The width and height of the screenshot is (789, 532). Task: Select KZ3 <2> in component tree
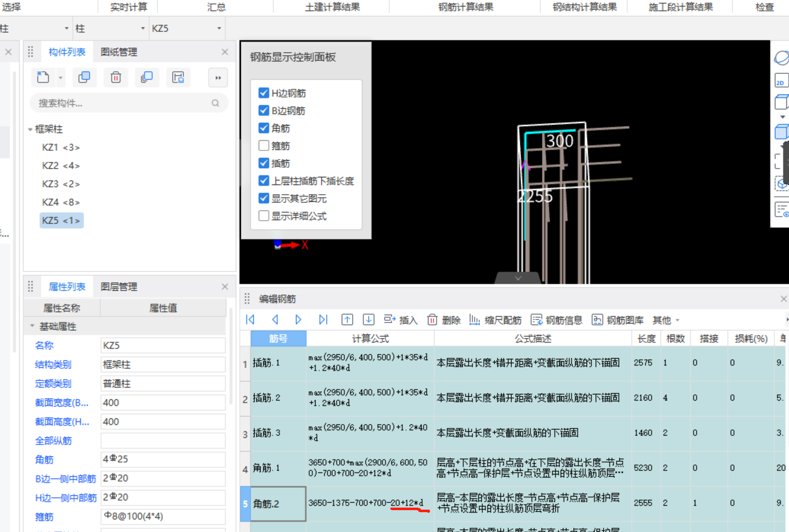tap(61, 184)
